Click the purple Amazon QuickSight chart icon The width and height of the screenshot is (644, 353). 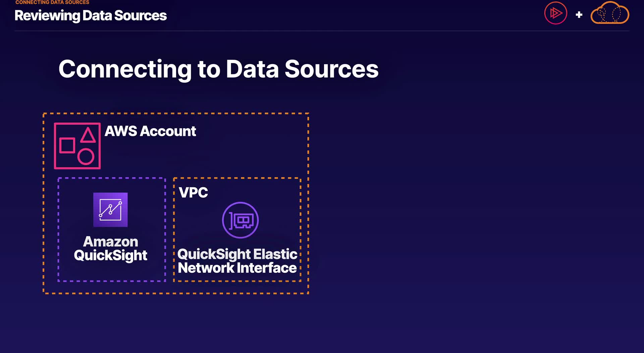pos(110,210)
